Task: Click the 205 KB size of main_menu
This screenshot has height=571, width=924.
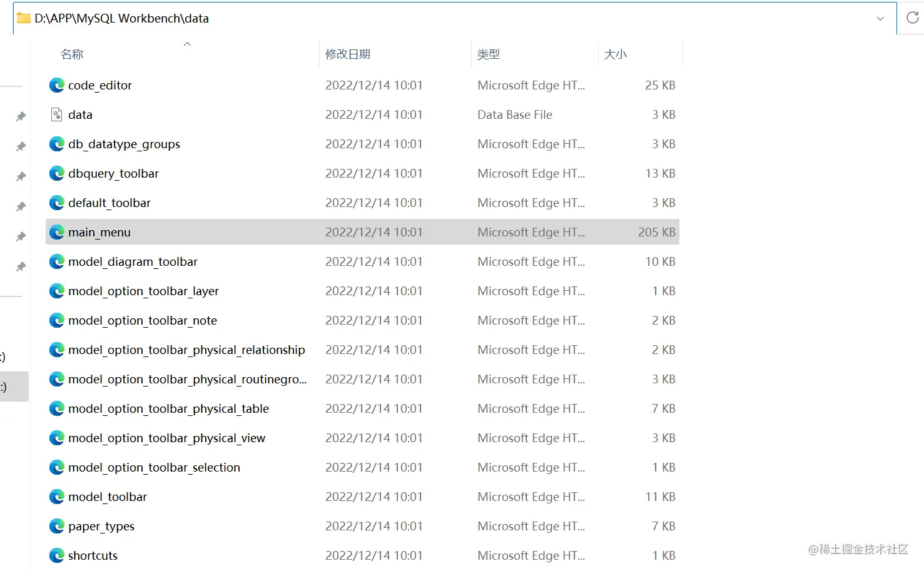Action: click(x=656, y=232)
